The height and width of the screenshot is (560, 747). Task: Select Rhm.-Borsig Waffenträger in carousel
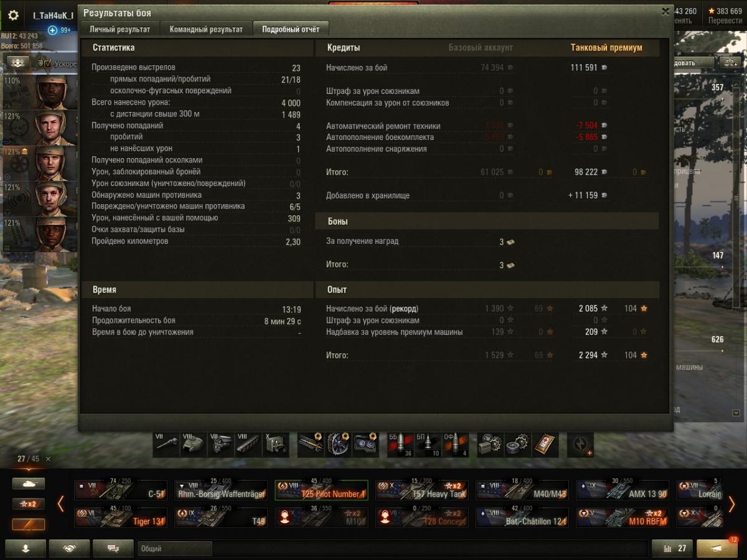click(221, 490)
